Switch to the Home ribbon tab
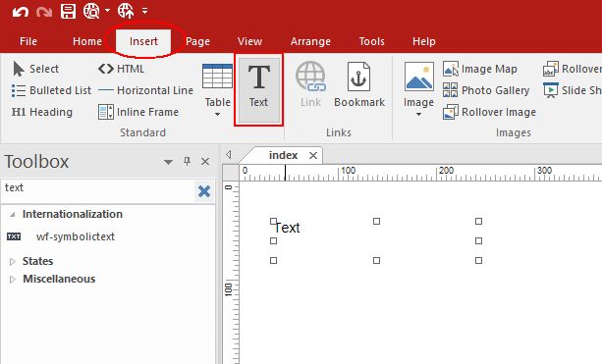The width and height of the screenshot is (602, 364). [x=87, y=41]
